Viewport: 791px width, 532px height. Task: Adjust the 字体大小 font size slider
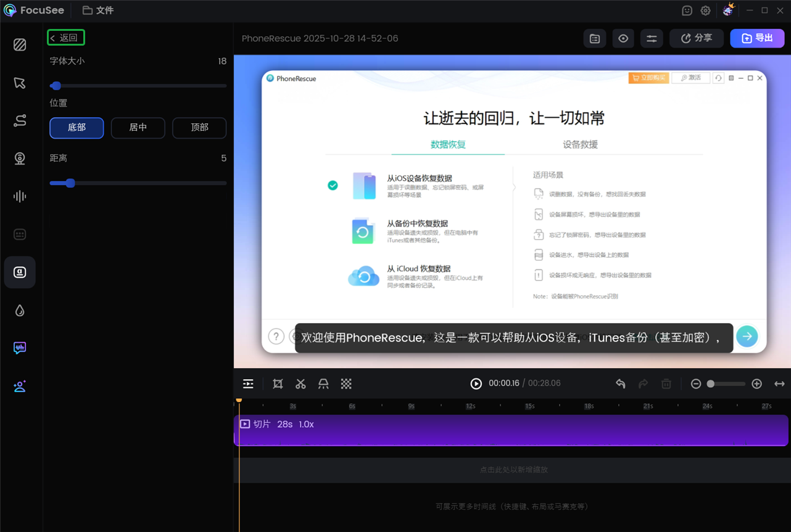(138, 86)
